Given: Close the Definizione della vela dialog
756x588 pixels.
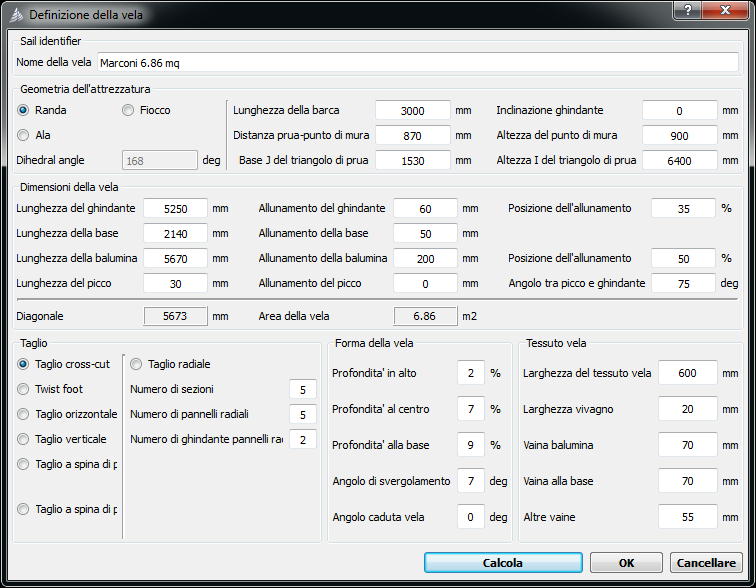Looking at the screenshot, I should (725, 10).
